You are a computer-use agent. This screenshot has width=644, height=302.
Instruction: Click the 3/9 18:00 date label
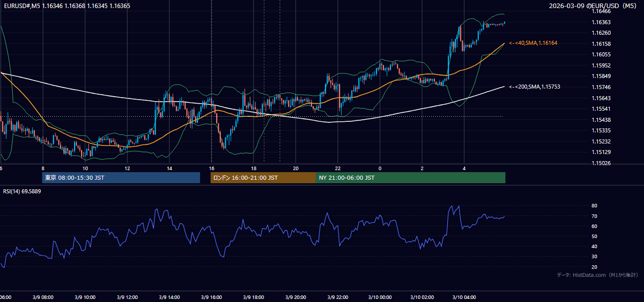pos(253,297)
